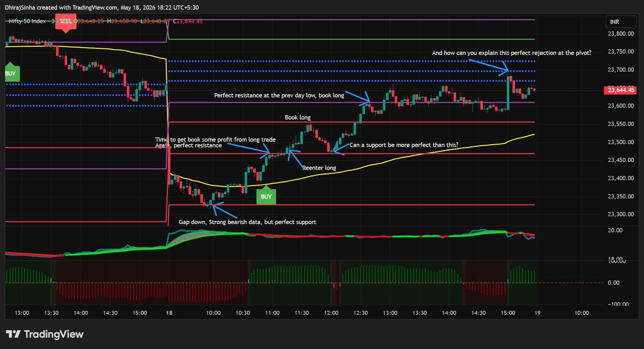644x349 pixels.
Task: Select the 'Perfect resistance at the prev day low' note
Action: 279,95
